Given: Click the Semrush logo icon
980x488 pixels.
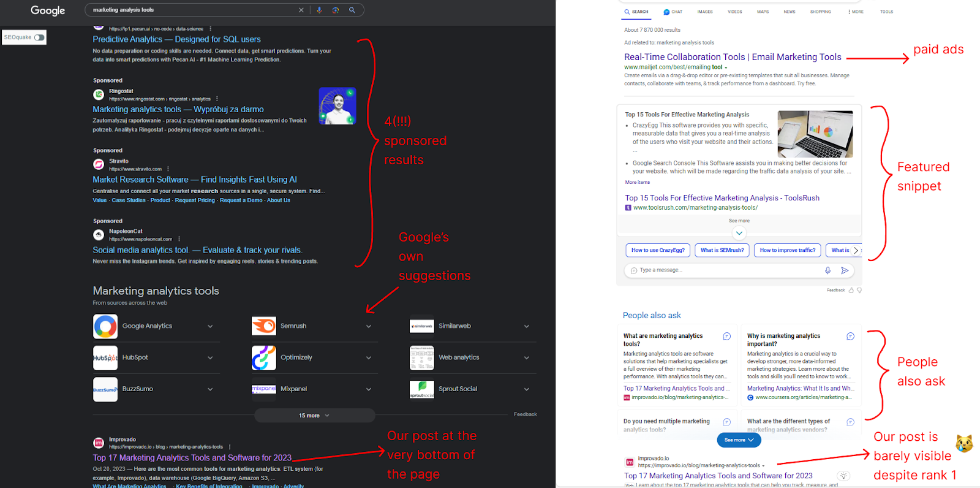Looking at the screenshot, I should point(263,326).
